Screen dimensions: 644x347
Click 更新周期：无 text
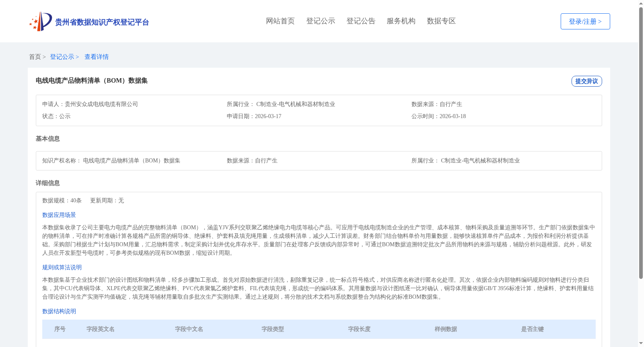click(x=107, y=201)
